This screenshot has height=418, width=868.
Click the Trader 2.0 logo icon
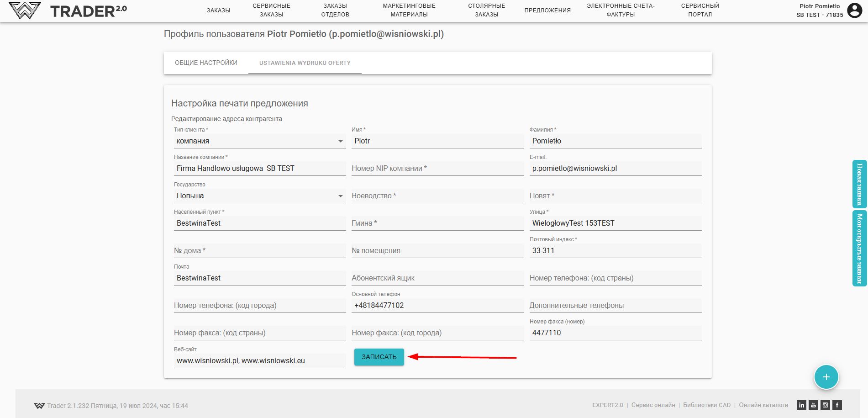point(25,10)
